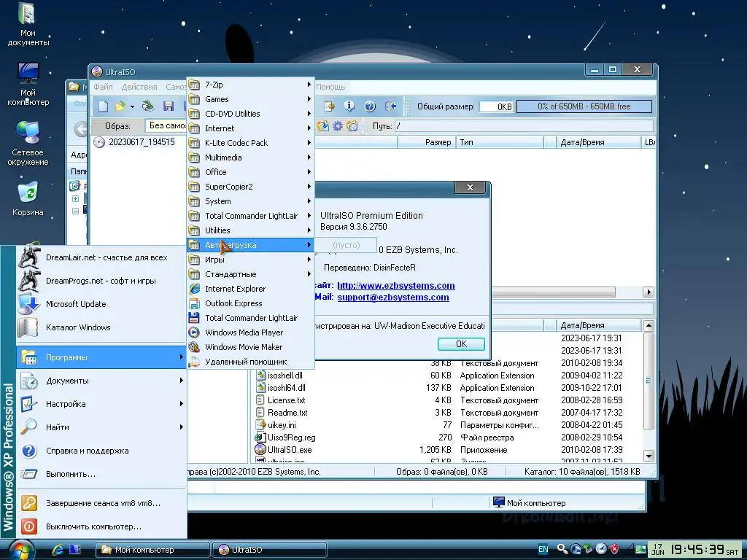Click the Exit door icon in UltraISO toolbar

tap(391, 106)
